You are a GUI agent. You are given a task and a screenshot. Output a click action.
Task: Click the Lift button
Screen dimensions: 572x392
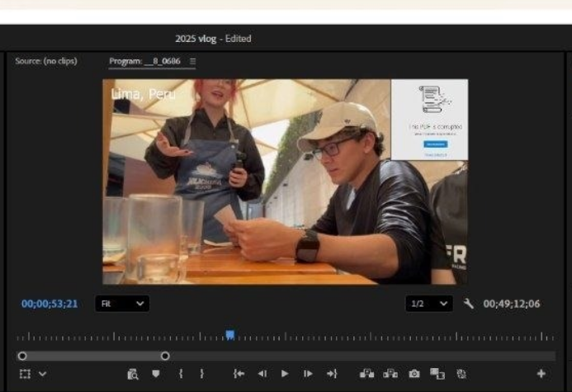click(x=367, y=374)
